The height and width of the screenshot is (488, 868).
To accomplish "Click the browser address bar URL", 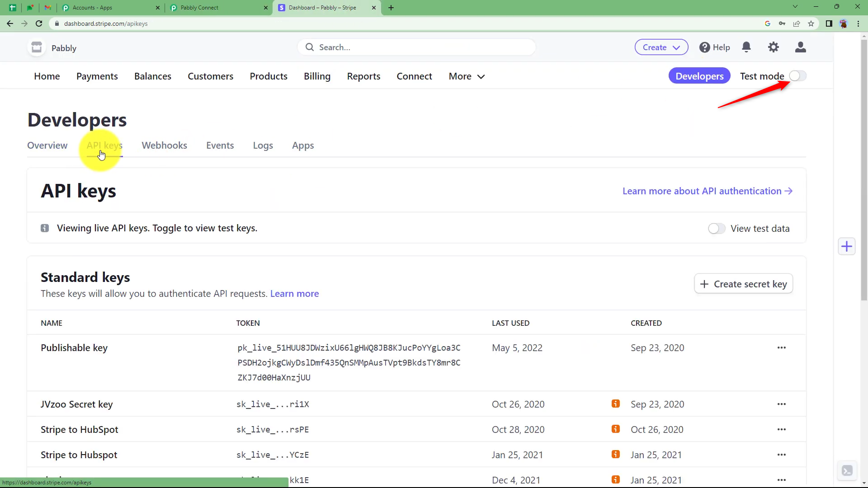I will pyautogui.click(x=106, y=23).
